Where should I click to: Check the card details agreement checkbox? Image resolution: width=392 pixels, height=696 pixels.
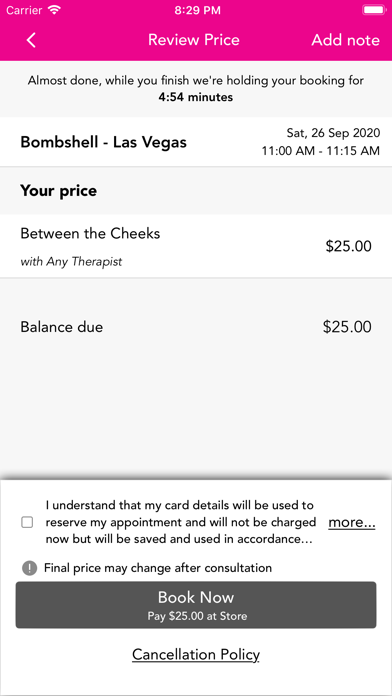tap(28, 522)
